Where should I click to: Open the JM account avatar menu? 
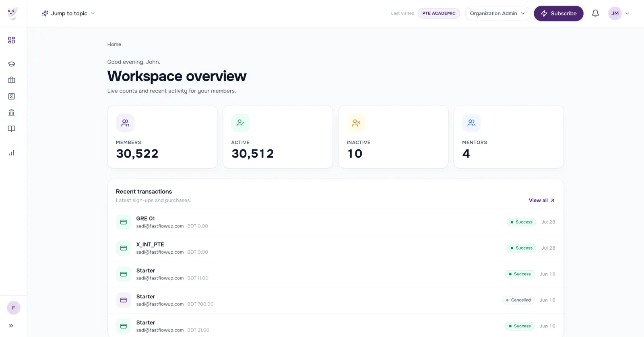[x=619, y=13]
